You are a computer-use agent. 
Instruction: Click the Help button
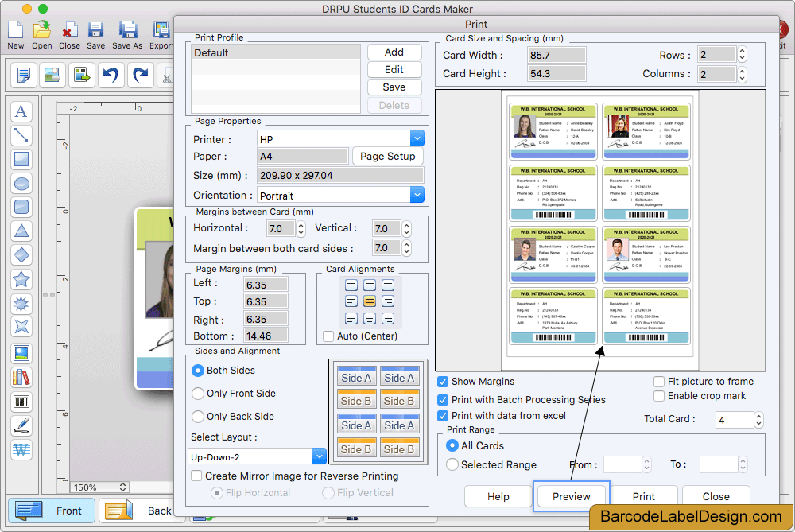point(498,496)
